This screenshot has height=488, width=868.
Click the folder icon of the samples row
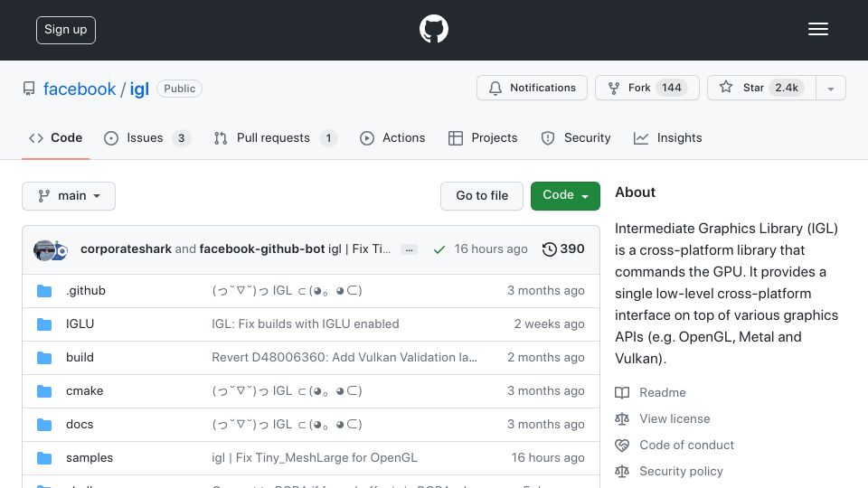(x=44, y=458)
